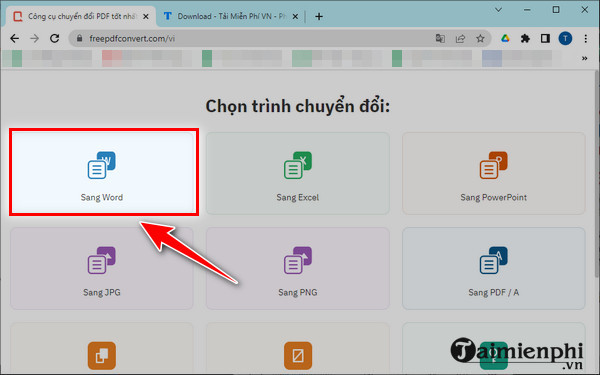This screenshot has width=600, height=375.
Task: Go back to previous page
Action: coord(15,38)
